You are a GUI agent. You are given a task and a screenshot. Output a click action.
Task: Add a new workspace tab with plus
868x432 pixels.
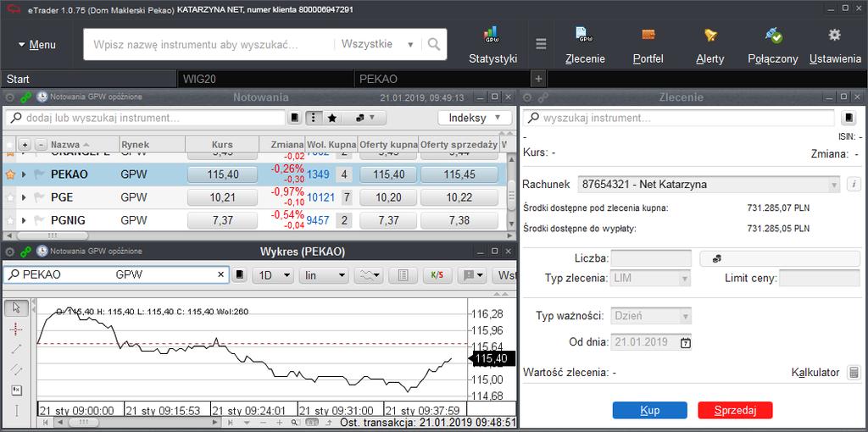point(538,79)
